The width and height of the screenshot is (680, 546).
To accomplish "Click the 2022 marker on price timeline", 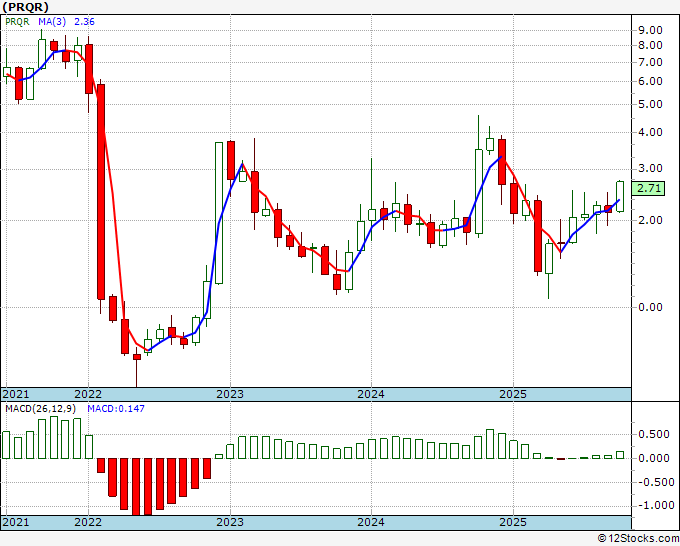I will pyautogui.click(x=88, y=394).
